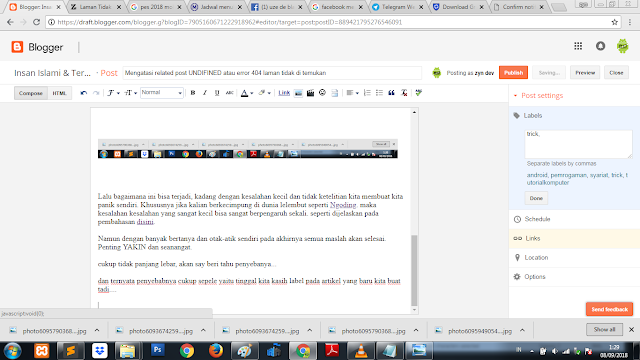This screenshot has height=360, width=640.
Task: Click the Done button under Labels
Action: [536, 198]
